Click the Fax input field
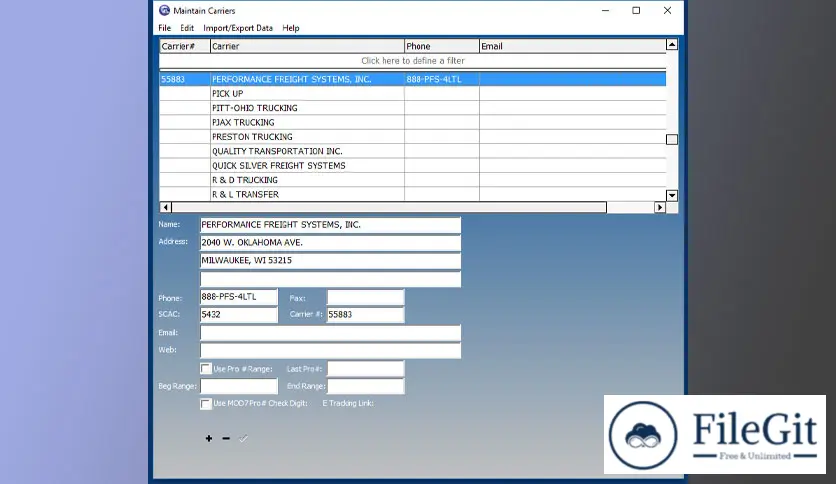This screenshot has height=484, width=836. pyautogui.click(x=365, y=297)
